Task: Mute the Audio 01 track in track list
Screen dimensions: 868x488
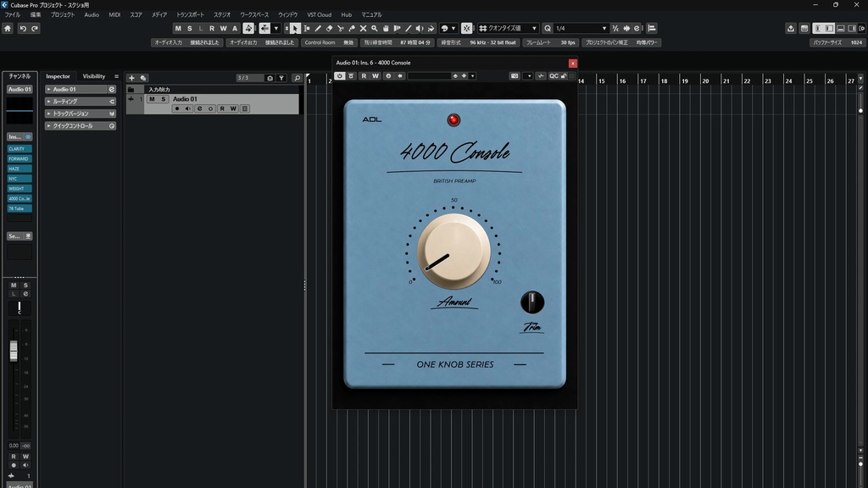Action: (x=153, y=99)
